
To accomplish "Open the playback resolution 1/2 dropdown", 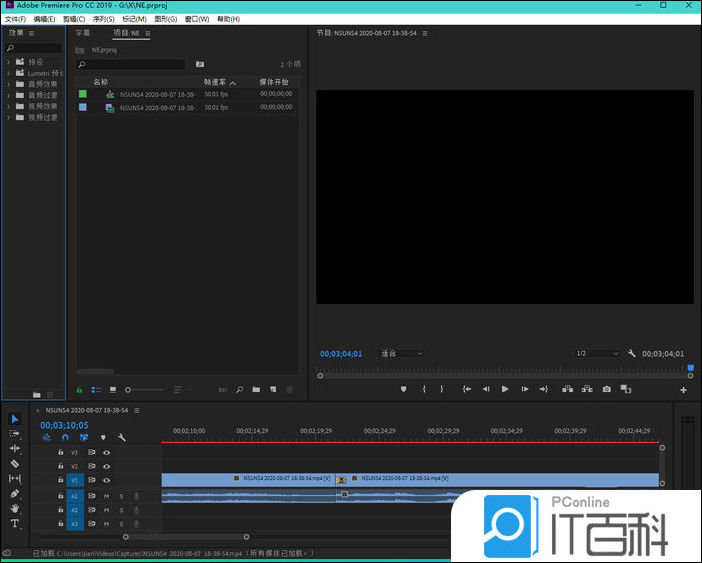I will pos(596,354).
